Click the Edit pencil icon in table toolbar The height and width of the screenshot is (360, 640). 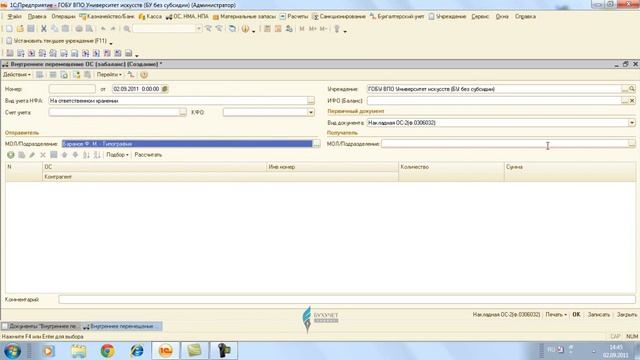(32, 155)
